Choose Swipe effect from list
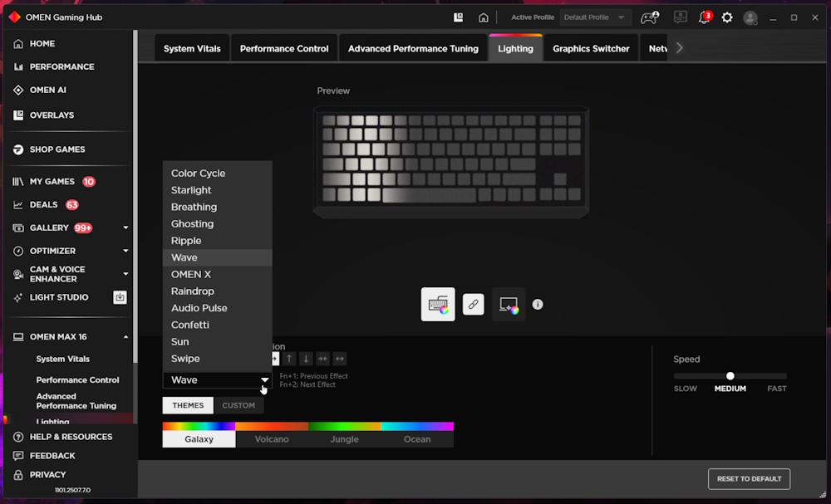This screenshot has height=504, width=831. 217,359
